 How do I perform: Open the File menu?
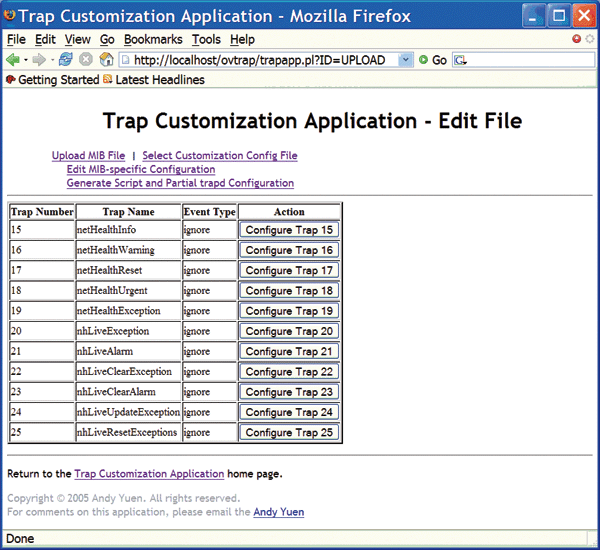[x=16, y=40]
